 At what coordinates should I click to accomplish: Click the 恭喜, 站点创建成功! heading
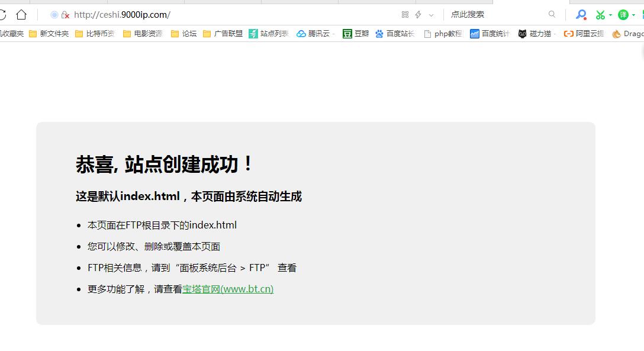pyautogui.click(x=164, y=165)
